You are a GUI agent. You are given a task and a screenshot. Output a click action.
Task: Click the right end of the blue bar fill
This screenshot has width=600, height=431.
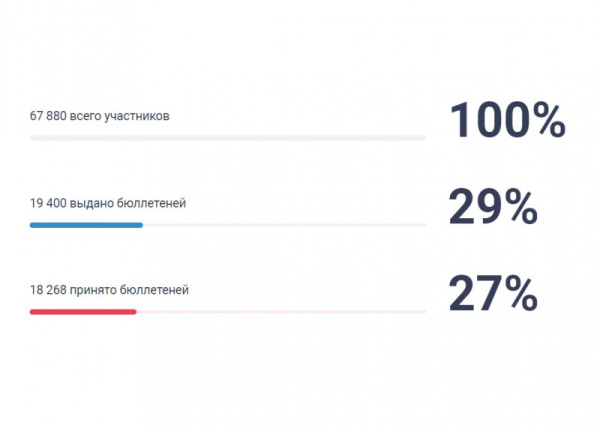140,225
